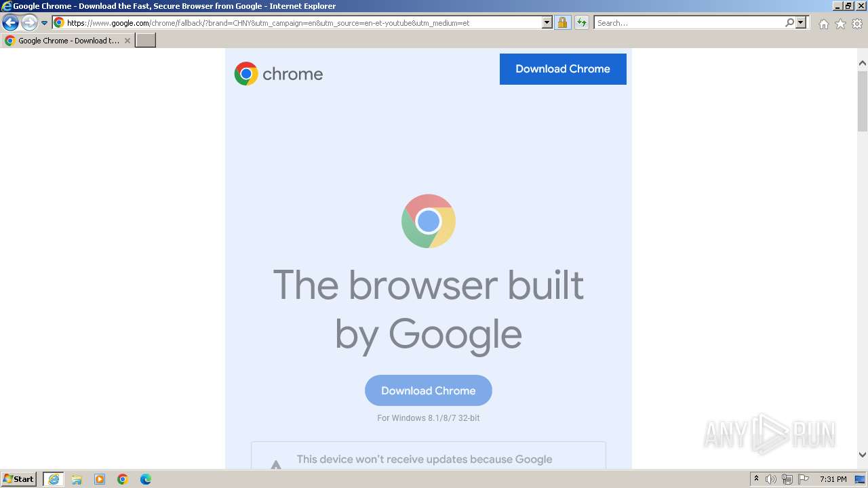Image resolution: width=868 pixels, height=488 pixels.
Task: Click the Chrome favicon in address bar
Action: point(59,22)
